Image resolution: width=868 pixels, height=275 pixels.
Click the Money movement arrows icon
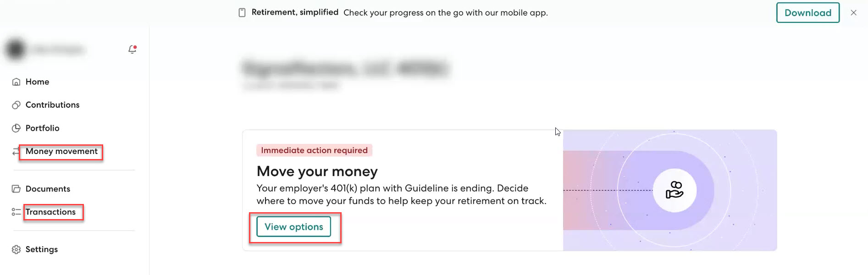(16, 151)
